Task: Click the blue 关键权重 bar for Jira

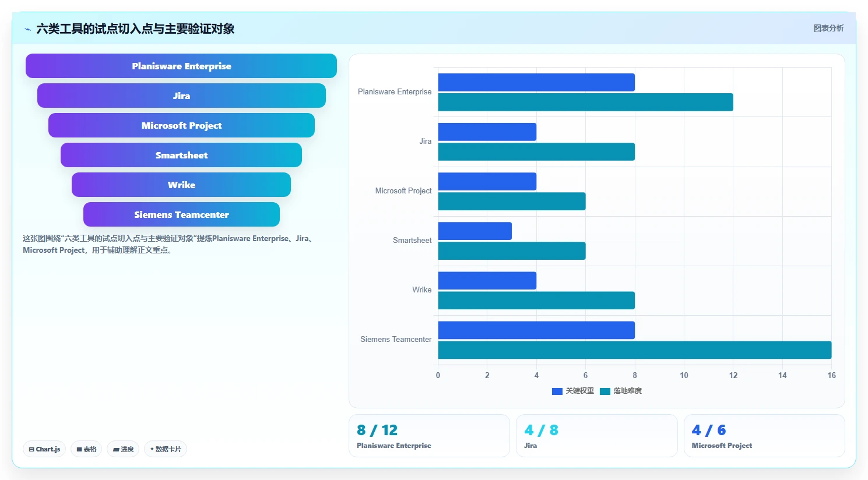Action: point(487,132)
